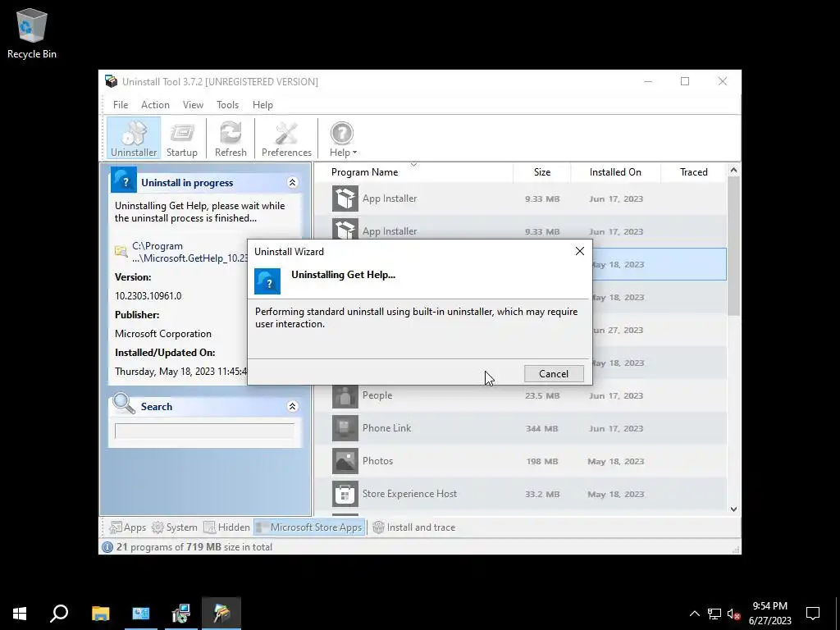Screen dimensions: 840x630
Task: Click the Get Help icon in the left panel header
Action: click(124, 180)
